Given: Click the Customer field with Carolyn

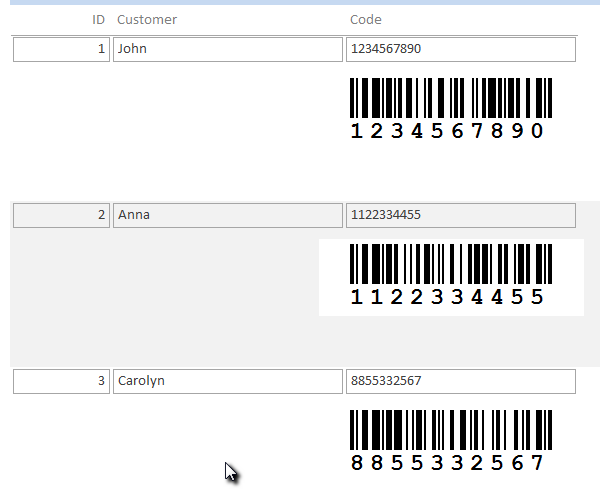Looking at the screenshot, I should tap(228, 381).
